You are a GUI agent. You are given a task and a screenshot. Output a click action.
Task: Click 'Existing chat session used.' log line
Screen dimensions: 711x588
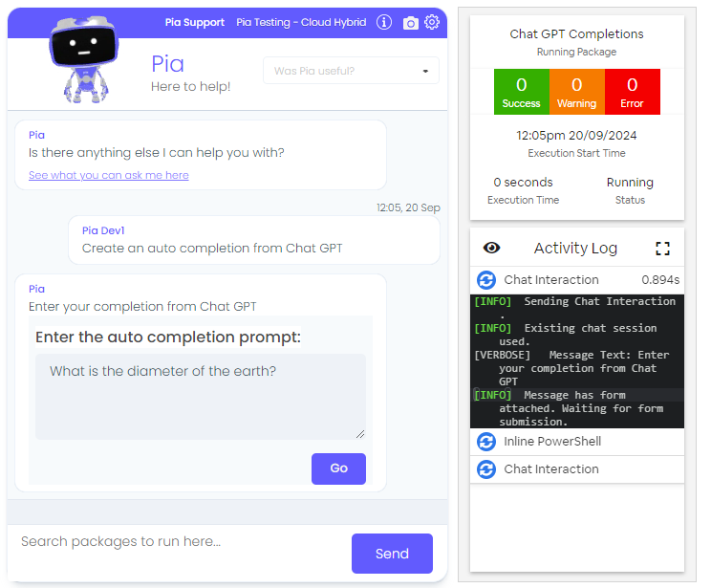(x=567, y=335)
